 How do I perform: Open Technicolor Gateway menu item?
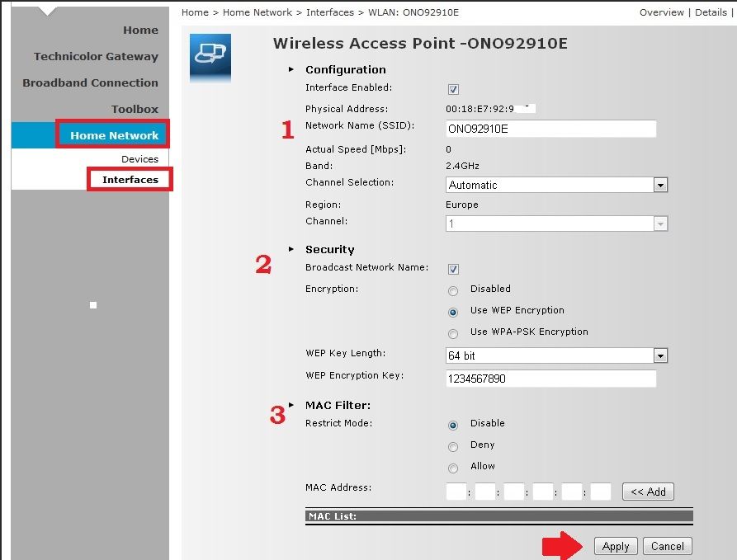click(x=96, y=57)
